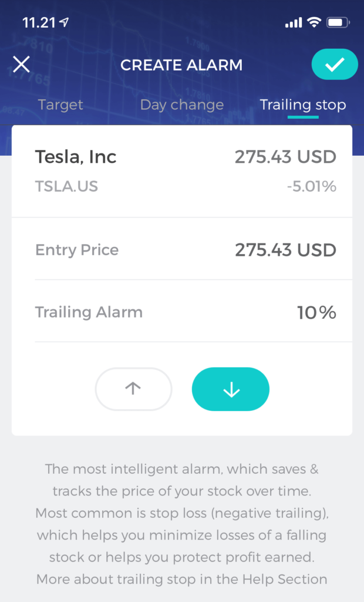Tap the current price of 275.43 USD
364x602 pixels.
pos(287,157)
